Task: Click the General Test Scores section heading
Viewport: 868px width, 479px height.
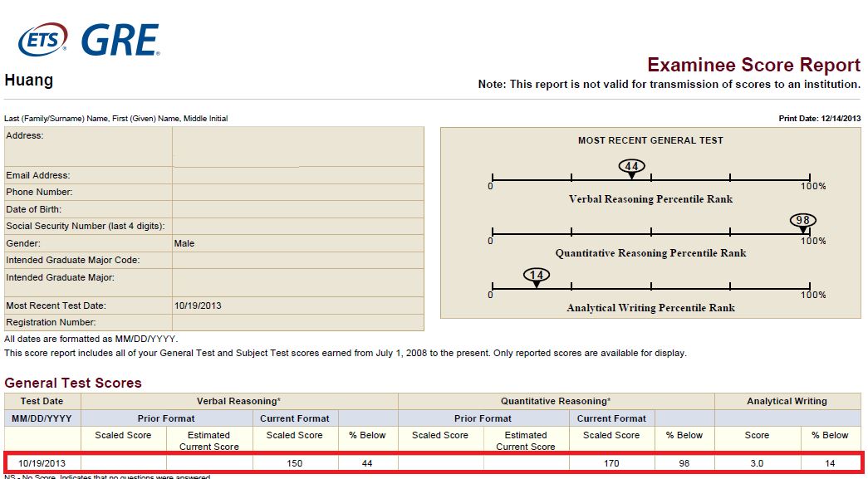Action: click(x=73, y=383)
